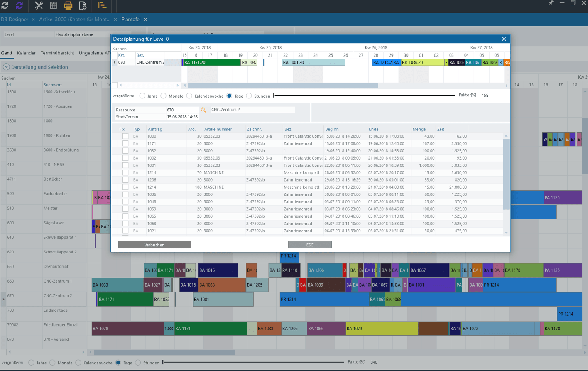Select the Kalenderwoche option in the dialog
The image size is (588, 371).
tap(190, 95)
